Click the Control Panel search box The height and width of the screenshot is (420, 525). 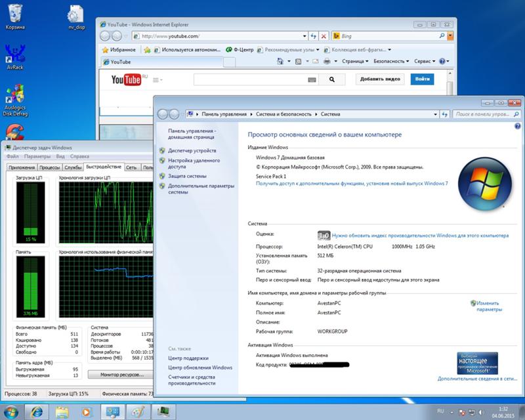coord(486,114)
